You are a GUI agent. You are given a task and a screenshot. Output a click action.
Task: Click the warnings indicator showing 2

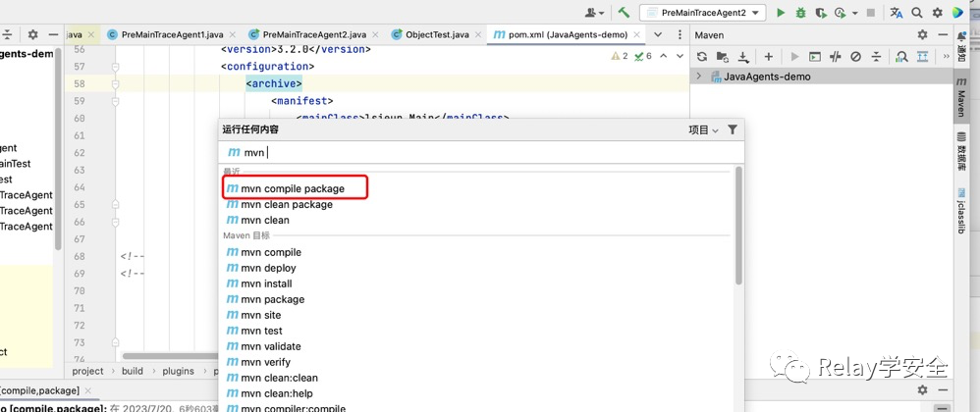click(x=620, y=56)
